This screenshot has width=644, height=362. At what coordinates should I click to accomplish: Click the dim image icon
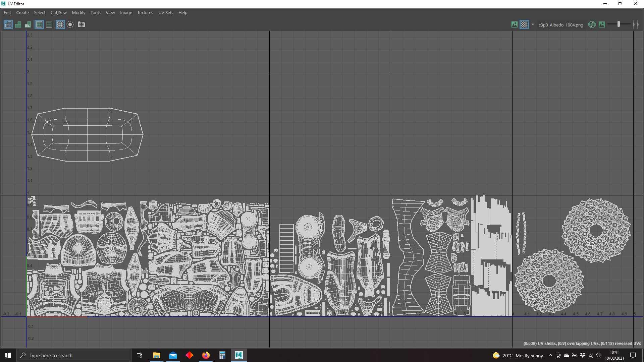pyautogui.click(x=602, y=24)
